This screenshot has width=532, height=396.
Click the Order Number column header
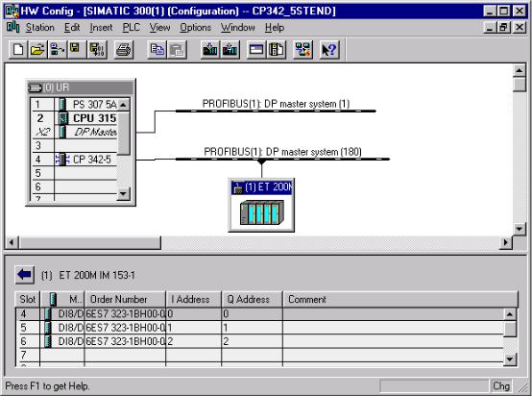coord(125,299)
